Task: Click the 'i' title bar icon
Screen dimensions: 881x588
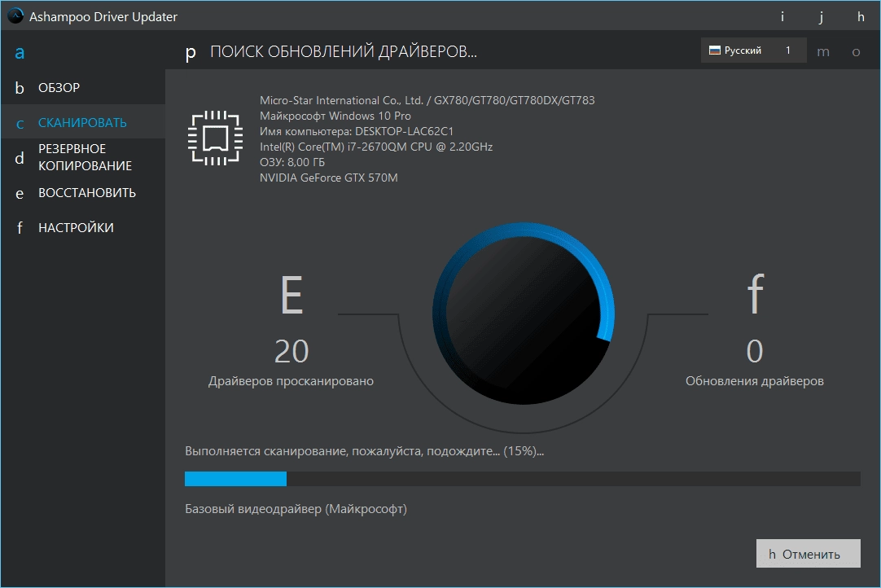Action: (782, 16)
